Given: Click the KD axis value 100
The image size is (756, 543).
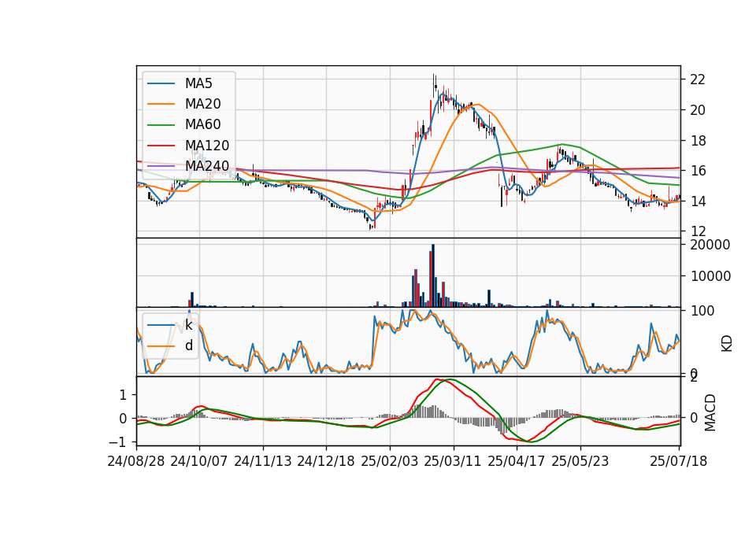Looking at the screenshot, I should coord(702,311).
